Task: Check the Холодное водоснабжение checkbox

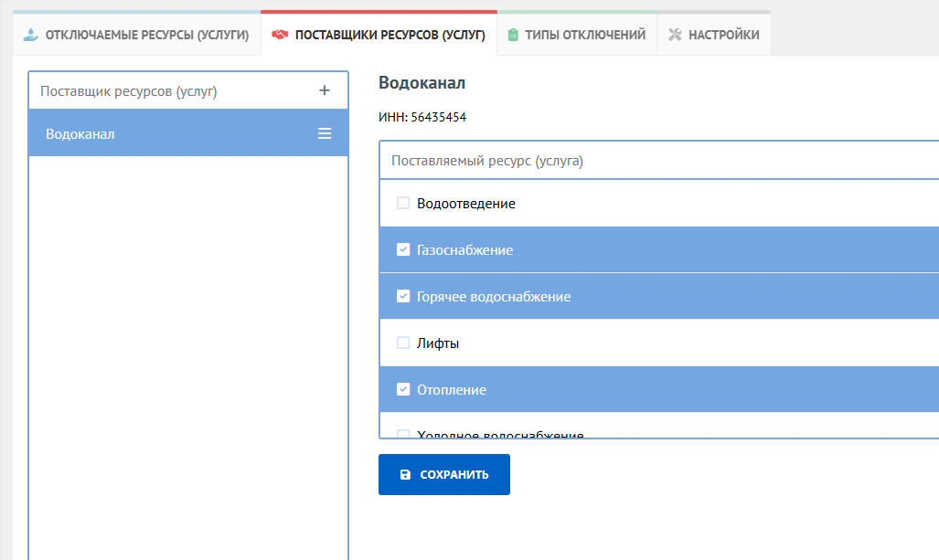Action: point(403,435)
